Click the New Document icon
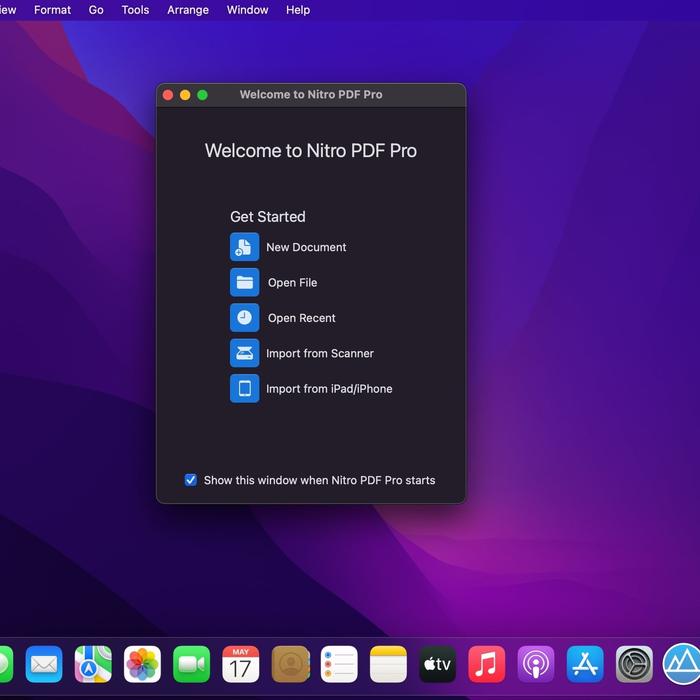Viewport: 700px width, 700px height. click(244, 247)
